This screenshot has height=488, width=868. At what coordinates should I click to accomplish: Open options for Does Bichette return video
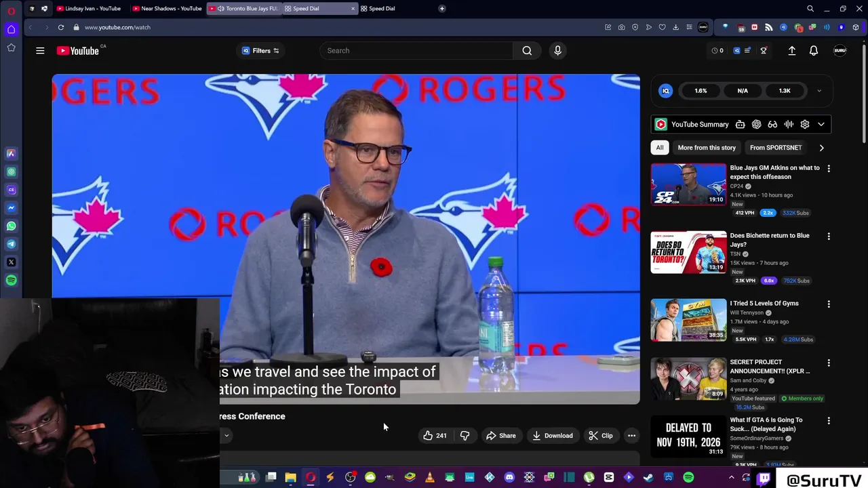point(828,237)
